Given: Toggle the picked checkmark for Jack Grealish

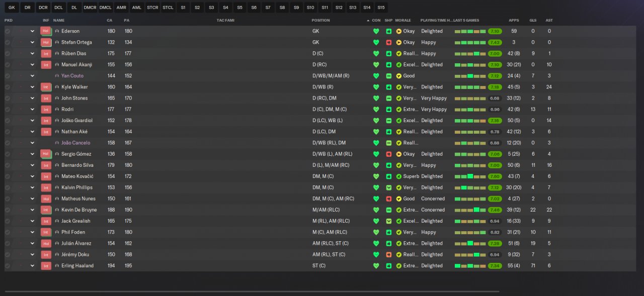Looking at the screenshot, I should [x=8, y=221].
